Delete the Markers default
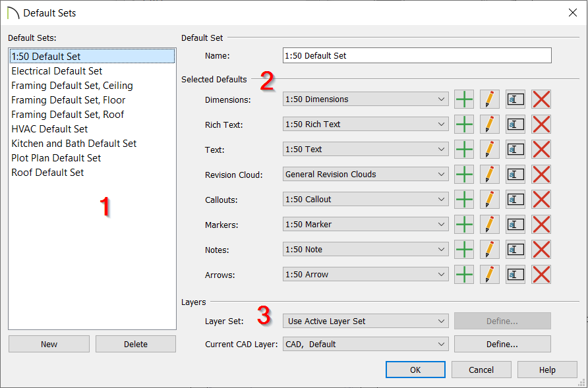This screenshot has height=388, width=588. [541, 225]
